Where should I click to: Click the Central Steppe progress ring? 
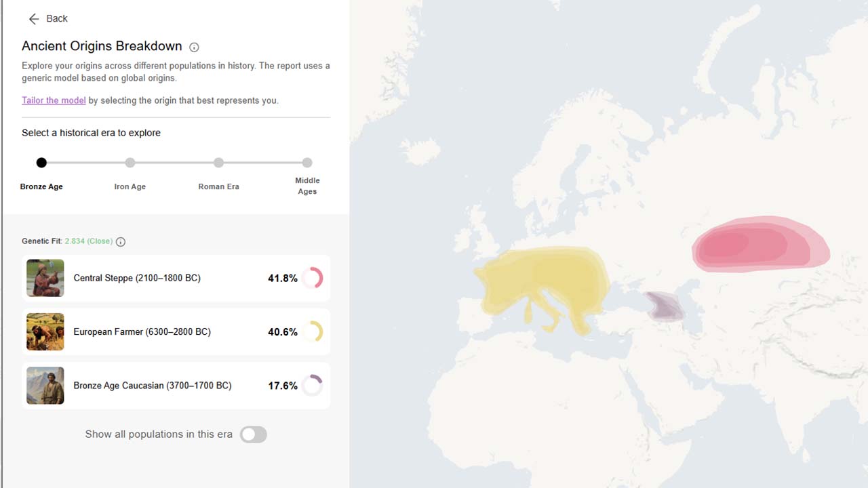pos(313,278)
